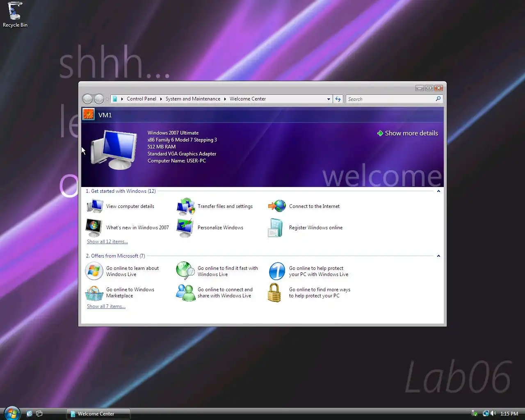Click the Personalize Windows icon
The width and height of the screenshot is (525, 420).
(185, 228)
